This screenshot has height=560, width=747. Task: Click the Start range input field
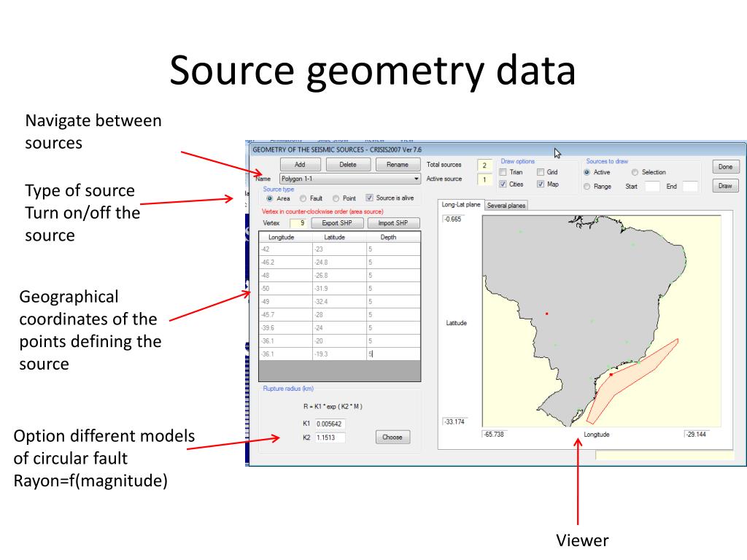click(x=652, y=186)
